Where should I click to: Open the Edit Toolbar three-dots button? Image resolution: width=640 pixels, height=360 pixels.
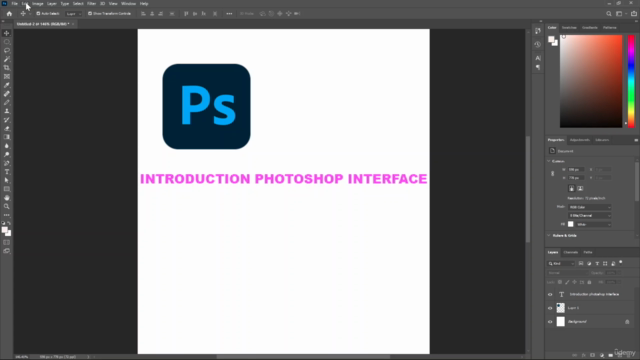(x=7, y=215)
